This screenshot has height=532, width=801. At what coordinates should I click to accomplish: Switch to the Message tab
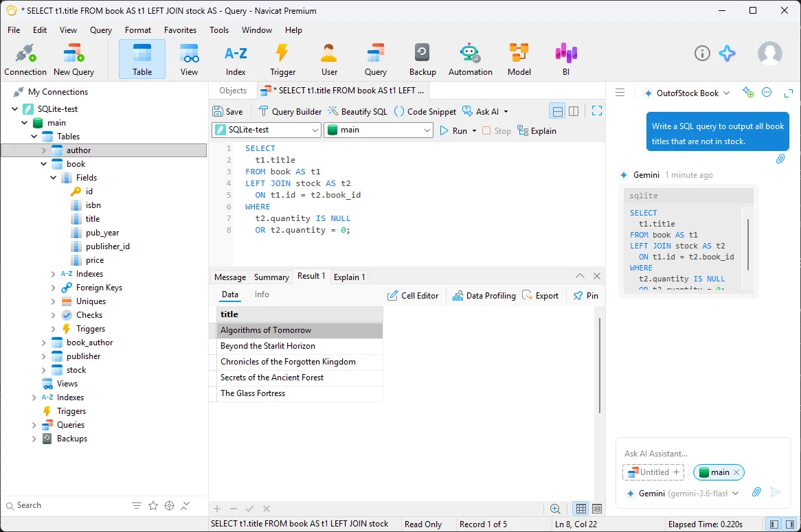230,277
